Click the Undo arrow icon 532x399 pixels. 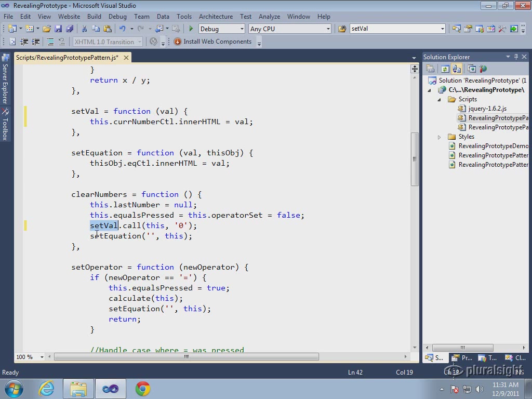(122, 29)
